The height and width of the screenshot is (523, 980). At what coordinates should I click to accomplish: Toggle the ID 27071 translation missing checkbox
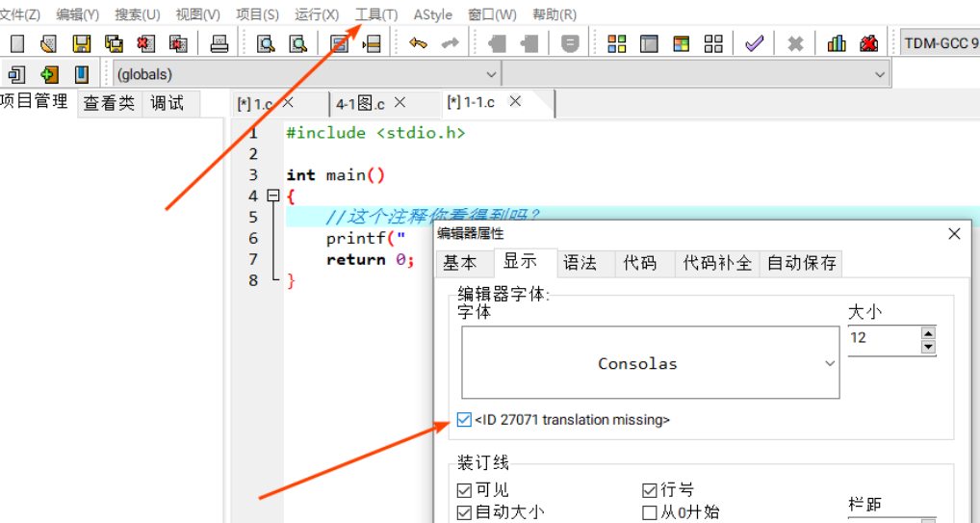click(464, 420)
